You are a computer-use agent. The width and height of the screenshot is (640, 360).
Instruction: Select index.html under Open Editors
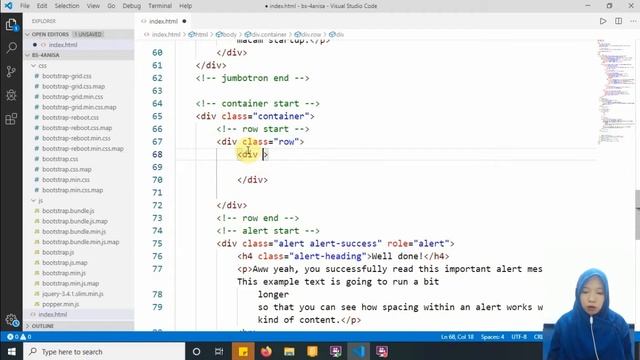(x=78, y=45)
